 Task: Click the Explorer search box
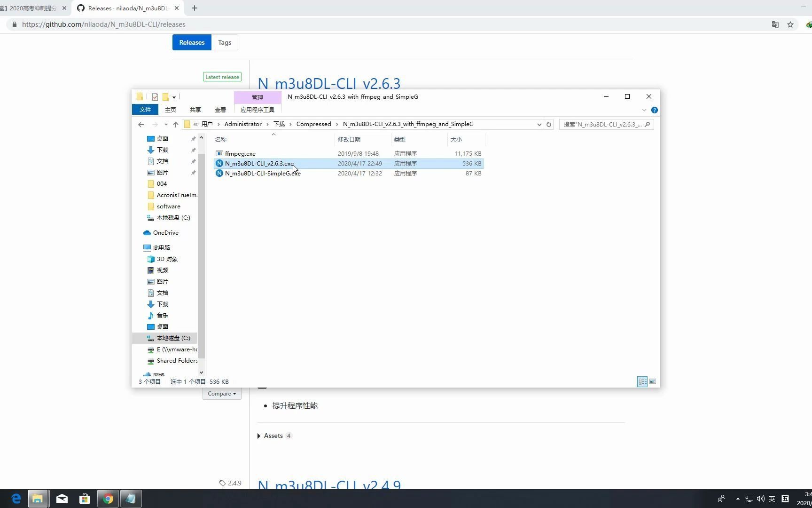[x=606, y=124]
